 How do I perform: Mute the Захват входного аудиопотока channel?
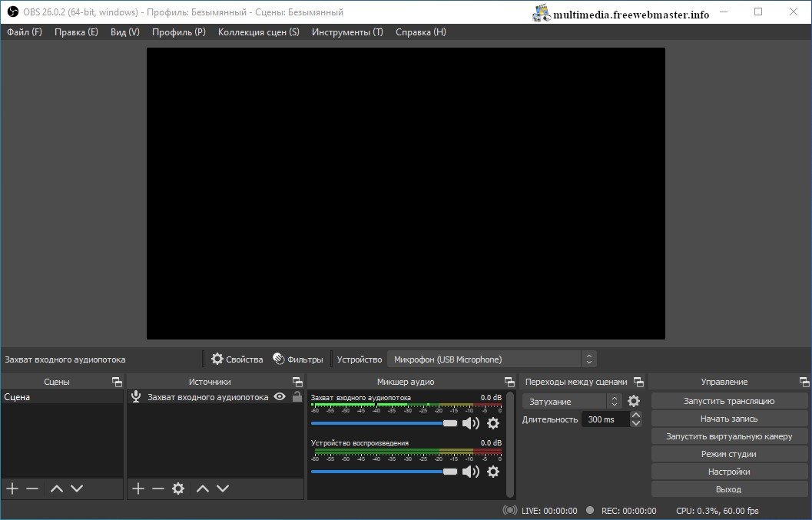[470, 423]
